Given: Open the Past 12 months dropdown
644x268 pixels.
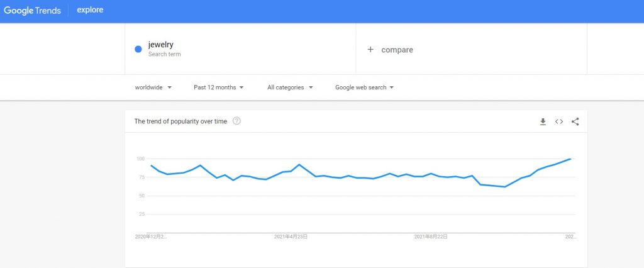Looking at the screenshot, I should 218,87.
